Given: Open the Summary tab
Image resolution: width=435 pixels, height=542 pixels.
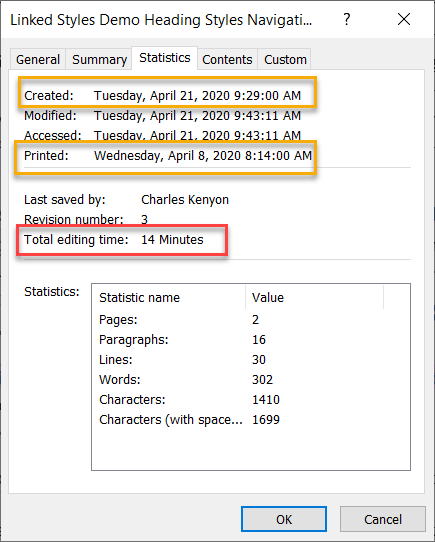Looking at the screenshot, I should (x=99, y=59).
